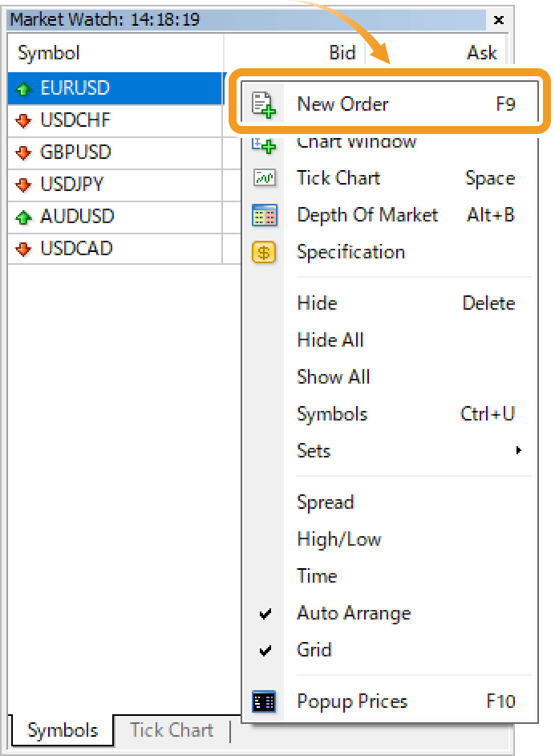Click the Bid column header
The height and width of the screenshot is (756, 555).
coord(294,52)
